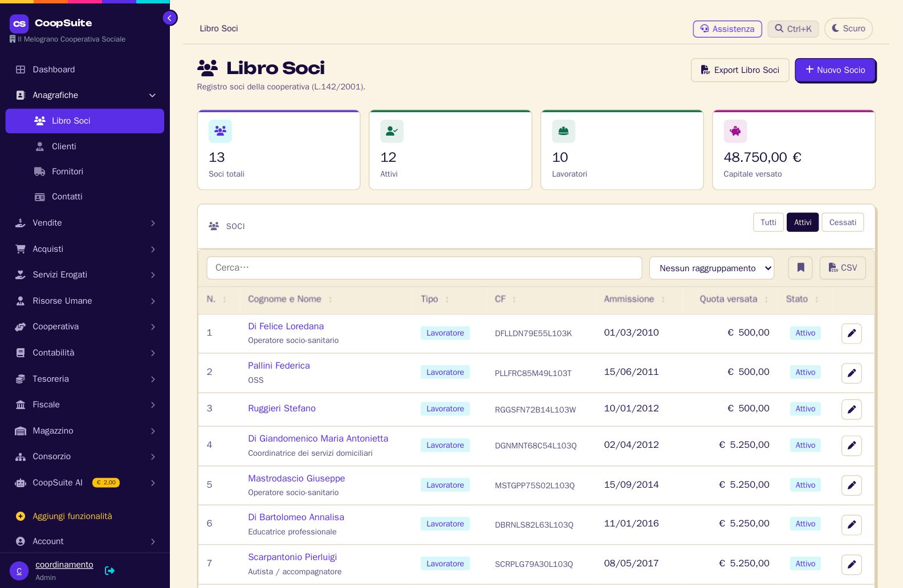Click the pencil icon for Ruggieri Stefano

[x=852, y=409]
